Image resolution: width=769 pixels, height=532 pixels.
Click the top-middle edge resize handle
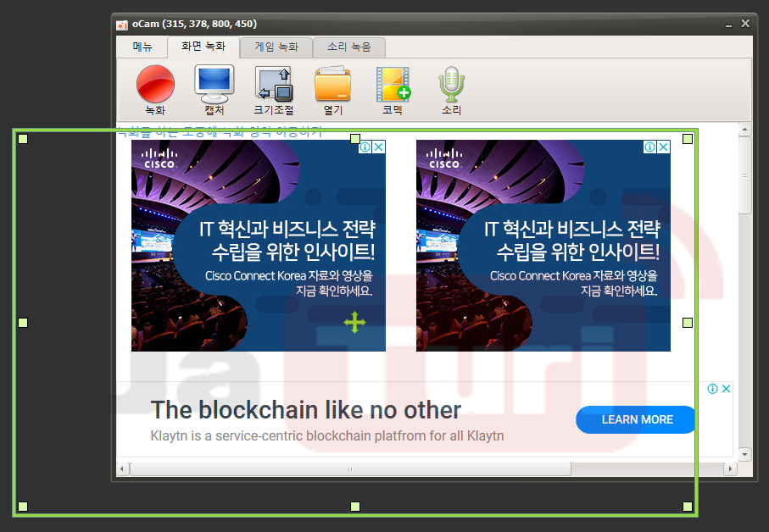(355, 139)
